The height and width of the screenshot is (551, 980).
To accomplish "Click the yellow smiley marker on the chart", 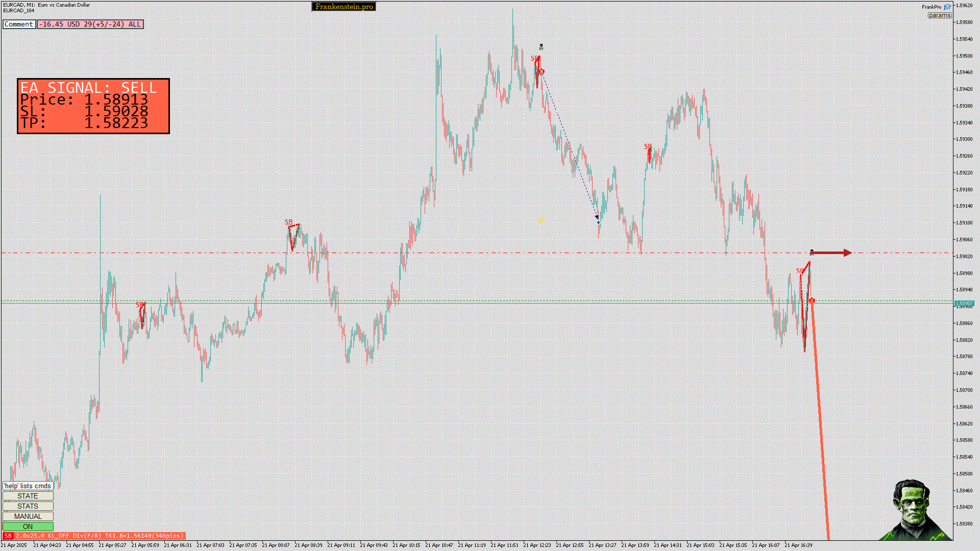I will [541, 220].
